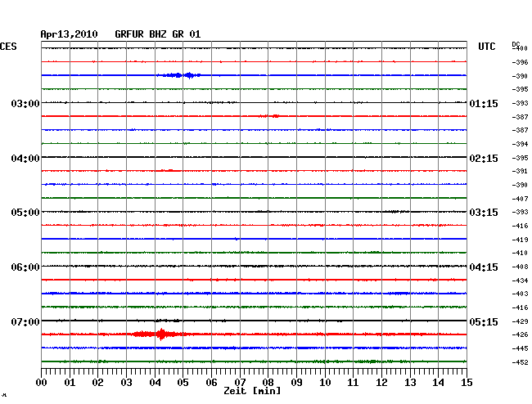Screen dimensions: 532x404
Task: Click the CES header on the left
Action: 8,47
